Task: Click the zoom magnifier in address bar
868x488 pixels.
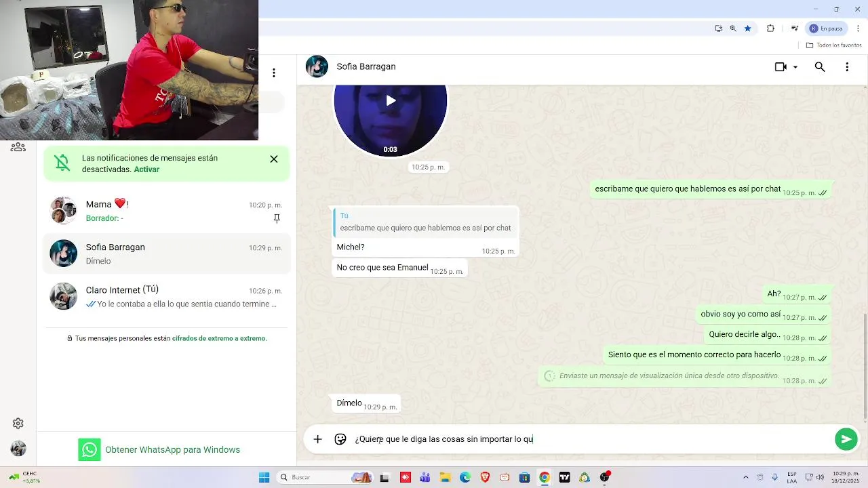Action: [x=733, y=28]
